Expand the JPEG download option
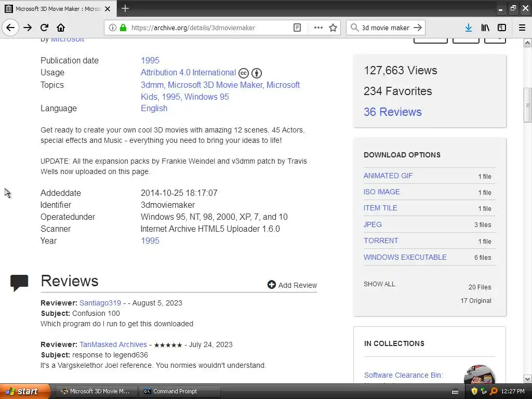 373,224
